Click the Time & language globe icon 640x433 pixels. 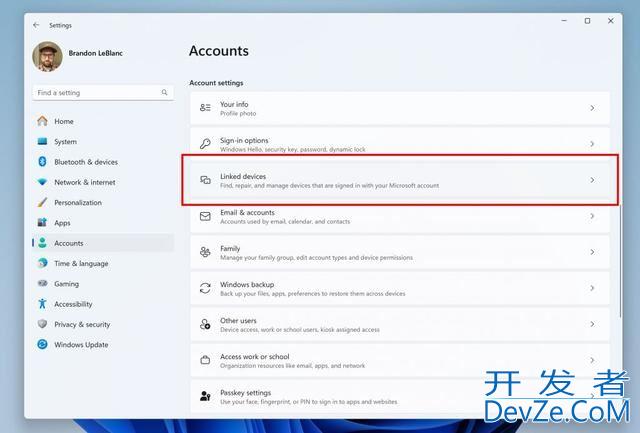pyautogui.click(x=42, y=263)
